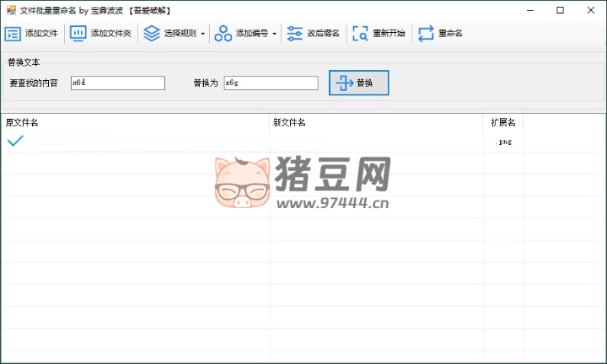Click the 添加文件 (add file) icon

pyautogui.click(x=13, y=34)
